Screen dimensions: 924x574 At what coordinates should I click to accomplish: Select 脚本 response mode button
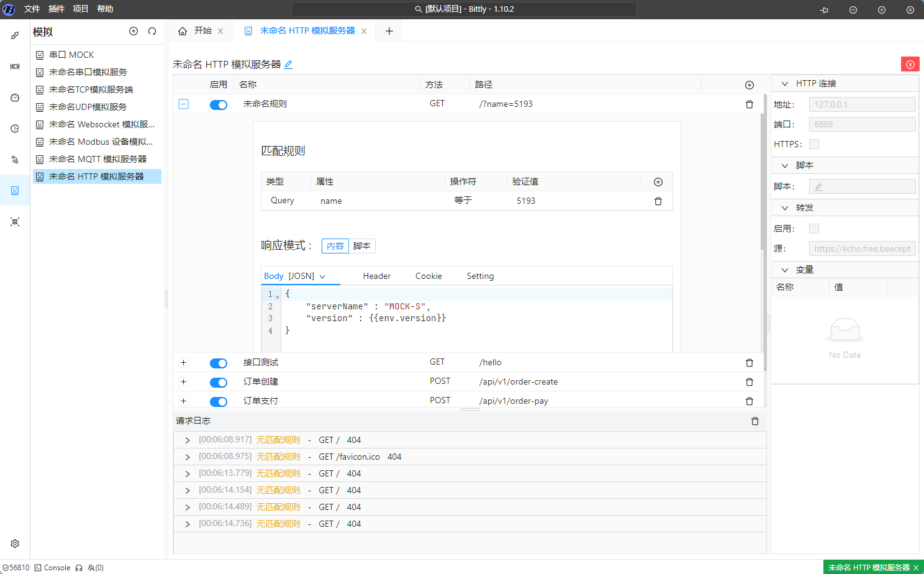click(x=361, y=246)
